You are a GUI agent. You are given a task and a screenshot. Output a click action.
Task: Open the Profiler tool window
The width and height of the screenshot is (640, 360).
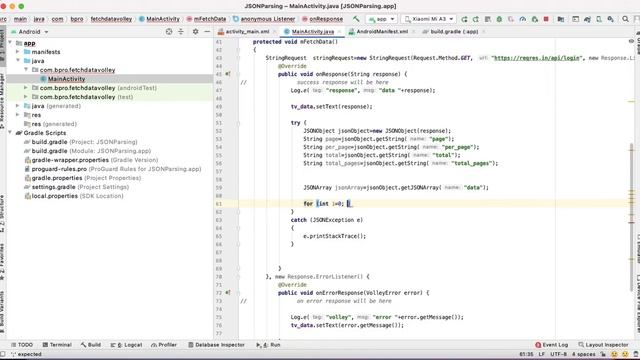pyautogui.click(x=164, y=345)
